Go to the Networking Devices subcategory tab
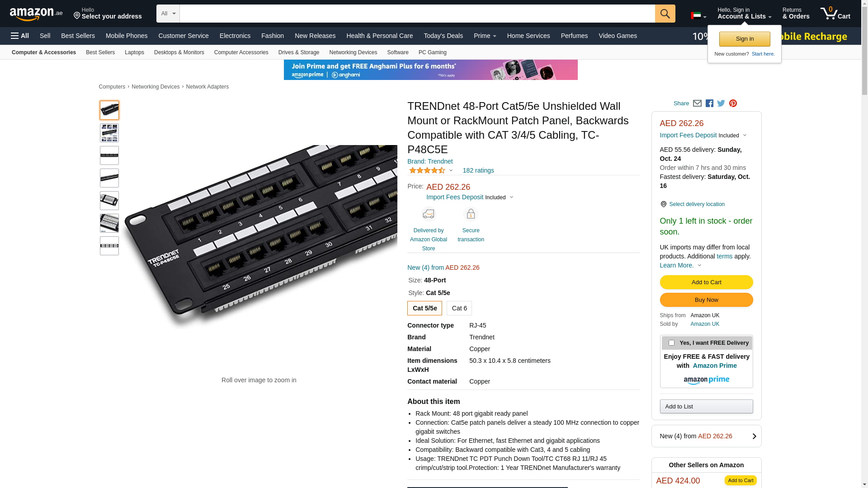This screenshot has width=868, height=488. pyautogui.click(x=353, y=52)
